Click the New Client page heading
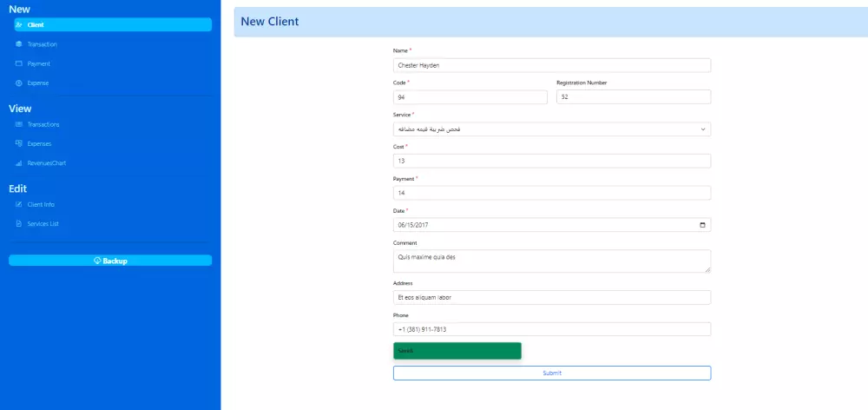The height and width of the screenshot is (410, 868). 270,22
